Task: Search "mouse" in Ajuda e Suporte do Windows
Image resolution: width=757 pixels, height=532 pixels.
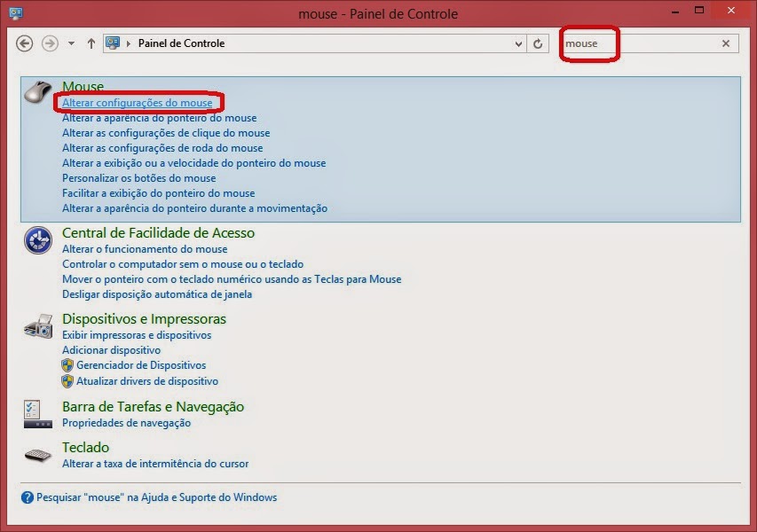Action: [x=156, y=497]
